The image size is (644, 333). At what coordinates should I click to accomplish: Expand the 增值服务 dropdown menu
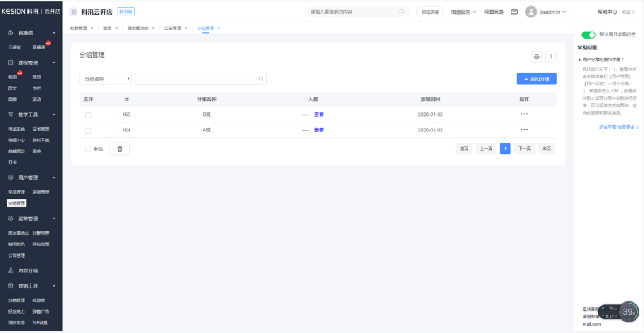pos(463,12)
